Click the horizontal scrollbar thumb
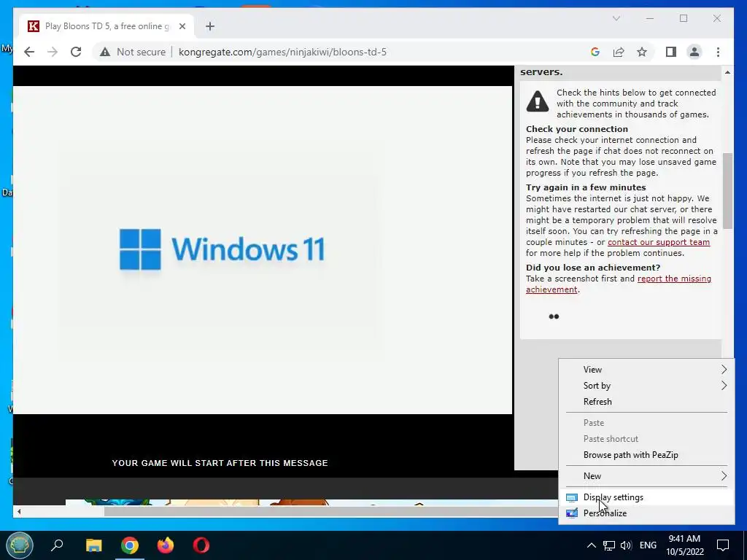The image size is (747, 560). click(331, 512)
